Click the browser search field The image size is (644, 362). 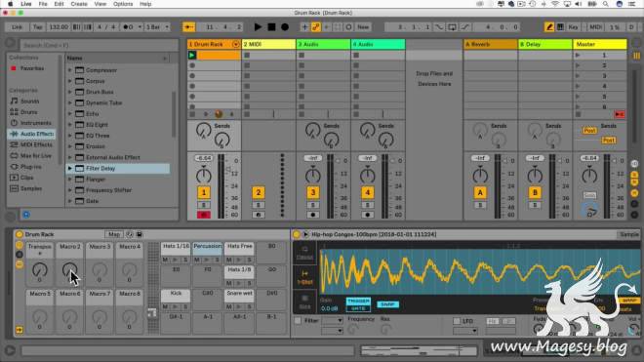(x=99, y=45)
